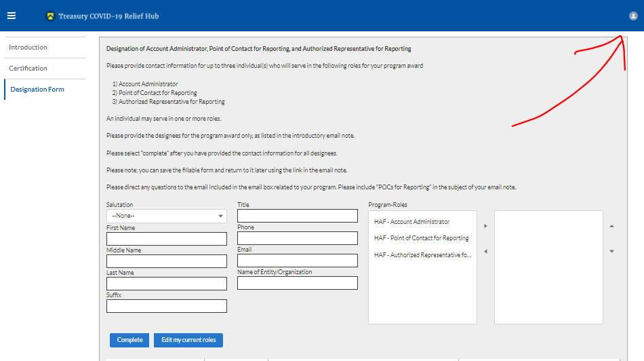The width and height of the screenshot is (644, 361).
Task: Choose HAF - Point of Contact for Reporting
Action: click(x=421, y=238)
